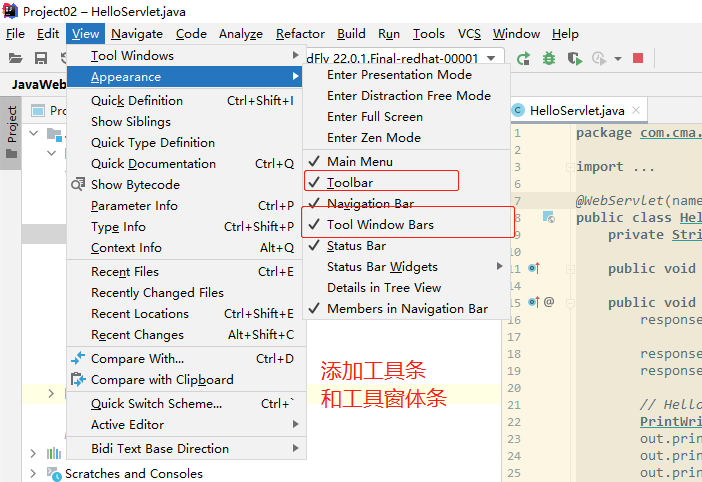Open the Navigate menu

tap(137, 34)
